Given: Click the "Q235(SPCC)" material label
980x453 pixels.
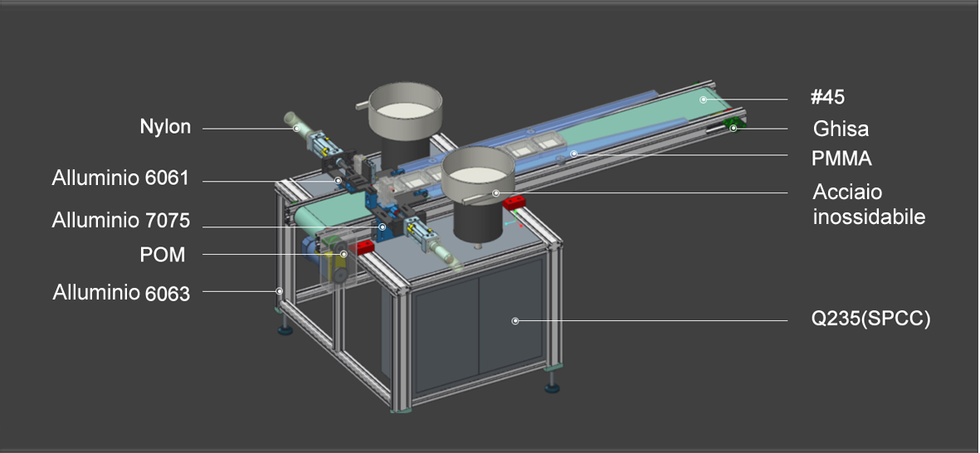Looking at the screenshot, I should [870, 319].
